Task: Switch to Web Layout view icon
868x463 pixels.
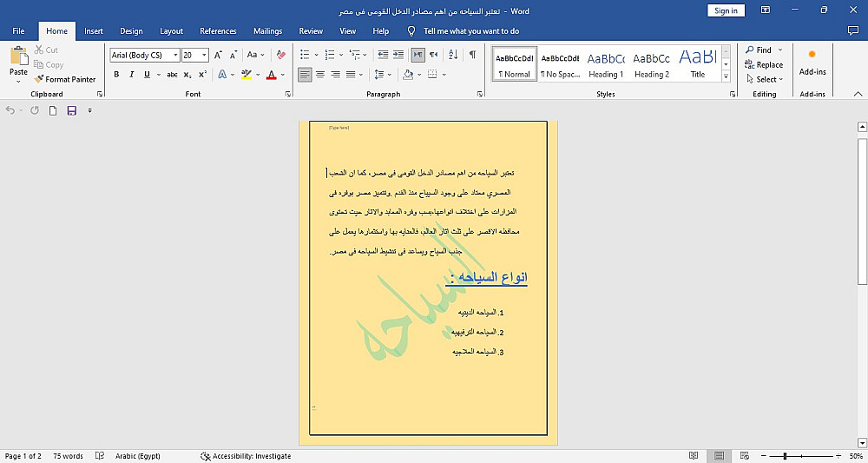Action: tap(745, 456)
